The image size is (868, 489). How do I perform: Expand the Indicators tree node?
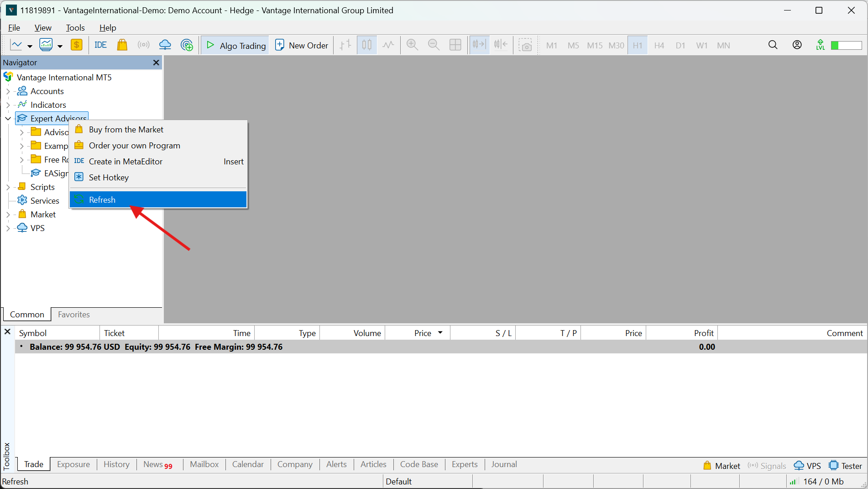point(8,105)
